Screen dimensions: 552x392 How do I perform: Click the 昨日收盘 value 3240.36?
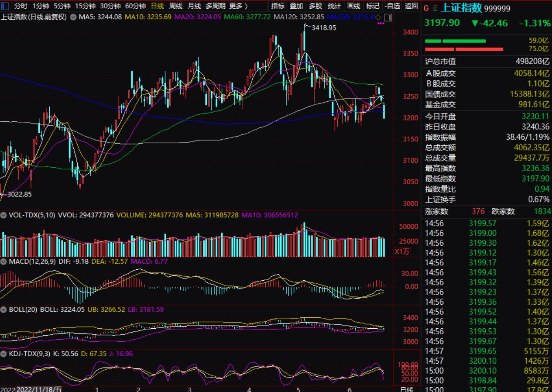[x=535, y=127]
